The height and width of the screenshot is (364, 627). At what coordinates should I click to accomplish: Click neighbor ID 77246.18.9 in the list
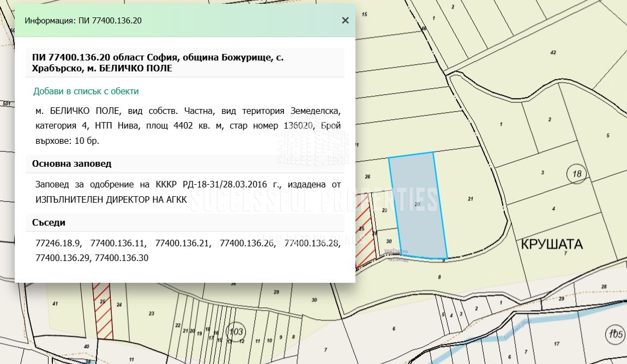pos(57,243)
